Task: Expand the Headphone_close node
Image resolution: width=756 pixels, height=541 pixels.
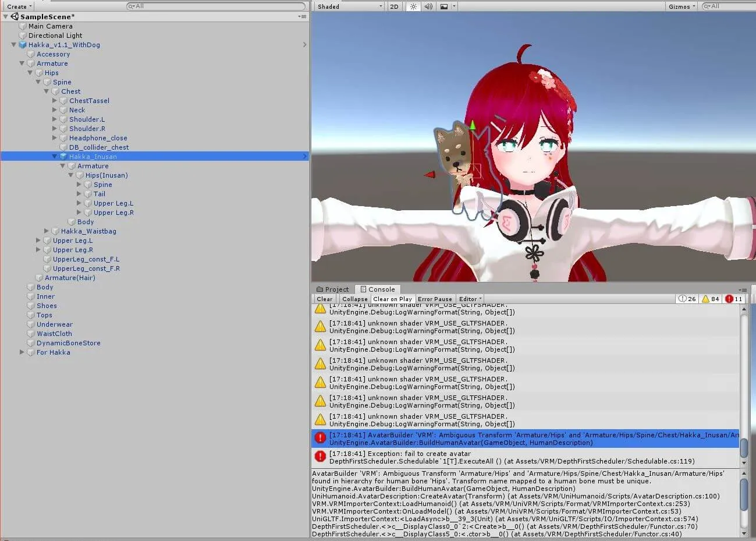Action: click(55, 138)
